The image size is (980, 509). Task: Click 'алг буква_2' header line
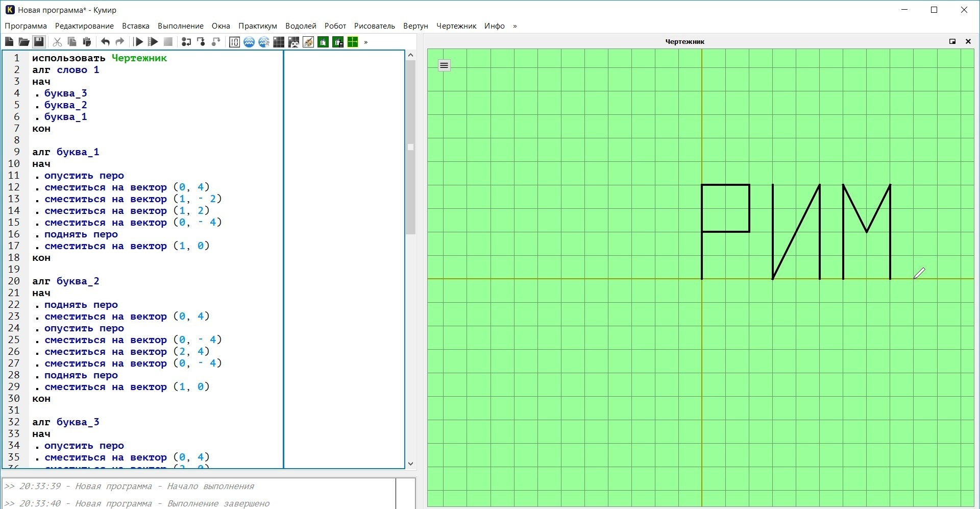(65, 281)
